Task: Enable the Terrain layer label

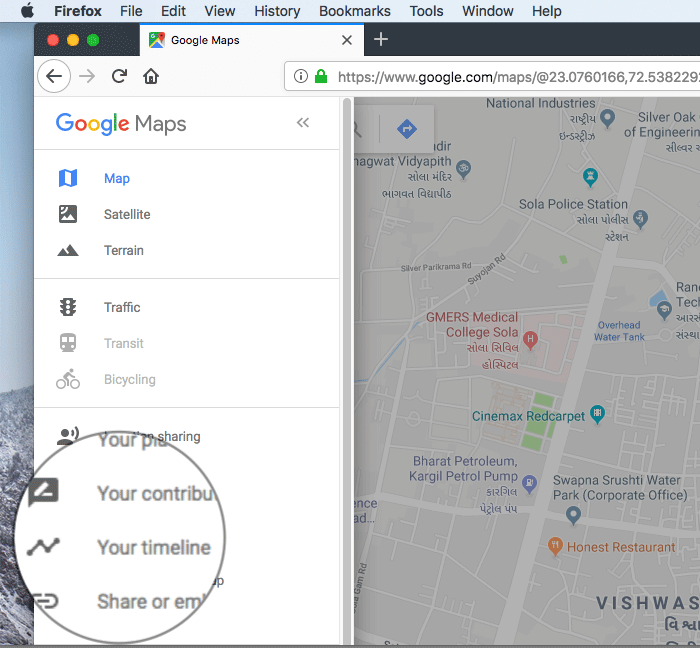Action: [x=124, y=250]
